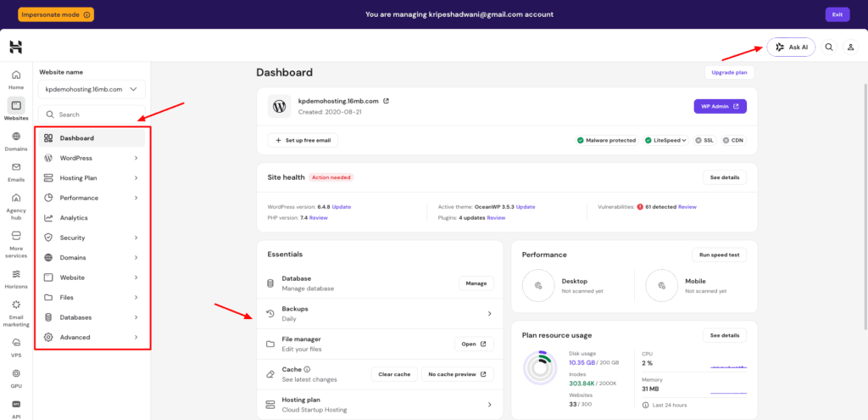The image size is (868, 420).
Task: Click the Cache info icon
Action: pyautogui.click(x=307, y=369)
